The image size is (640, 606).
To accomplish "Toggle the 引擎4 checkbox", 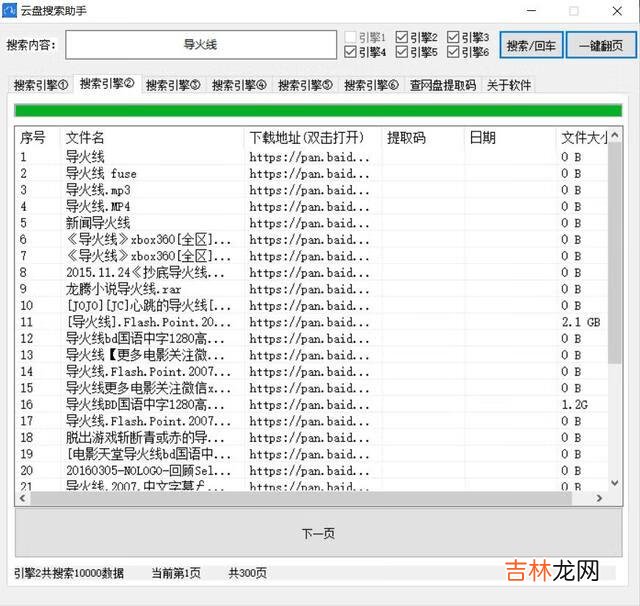I will [350, 52].
